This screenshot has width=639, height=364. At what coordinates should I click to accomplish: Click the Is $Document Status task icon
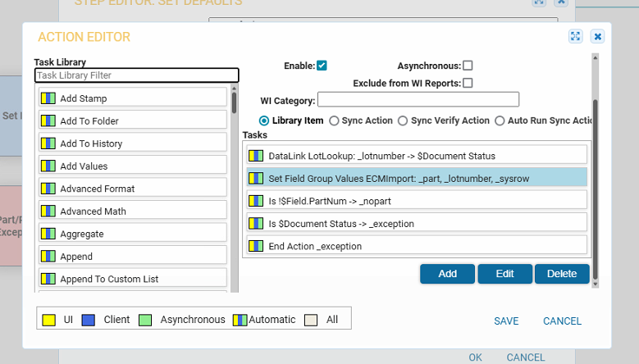[256, 223]
